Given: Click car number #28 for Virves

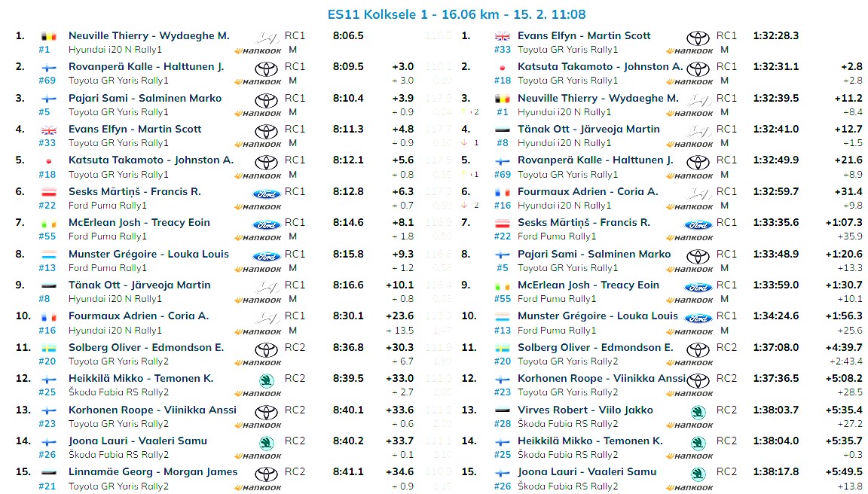Looking at the screenshot, I should point(503,424).
